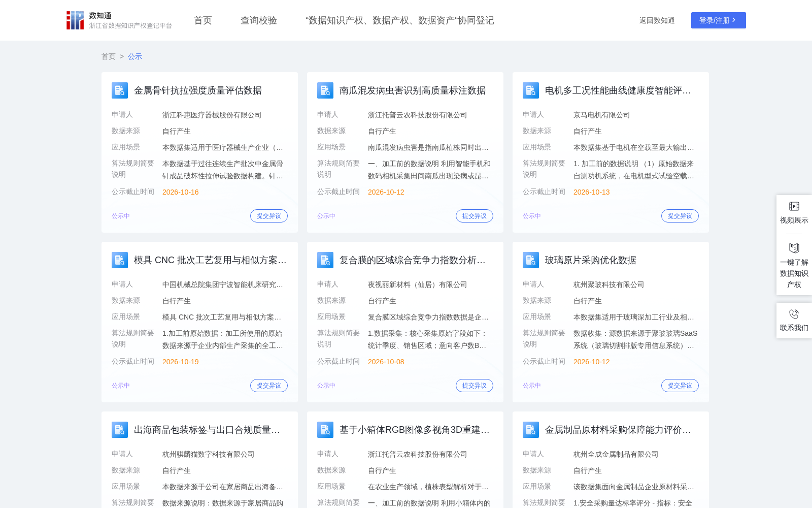Screen dimensions: 812x508
Task: Click 提交异议 on the 京马电机 card
Action: [680, 216]
